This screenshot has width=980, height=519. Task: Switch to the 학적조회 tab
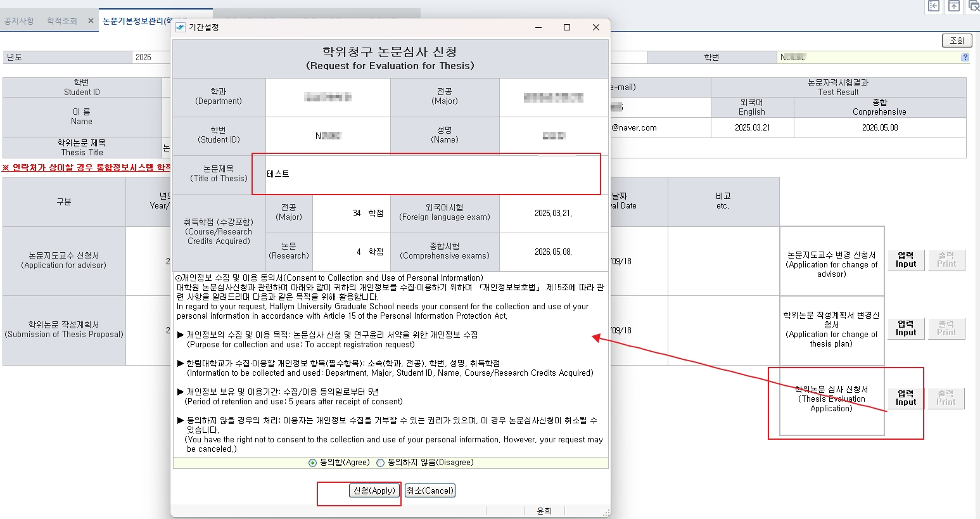62,21
